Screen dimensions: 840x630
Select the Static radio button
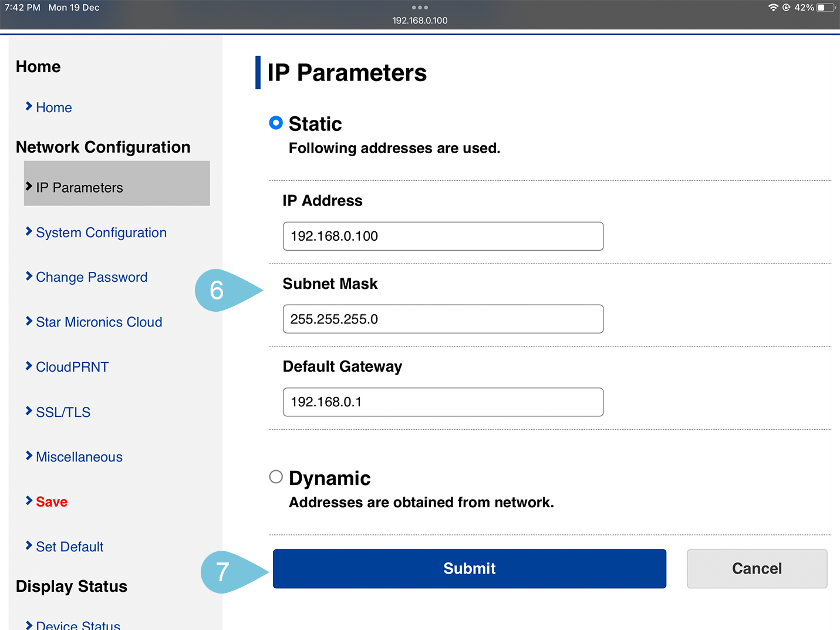point(276,123)
